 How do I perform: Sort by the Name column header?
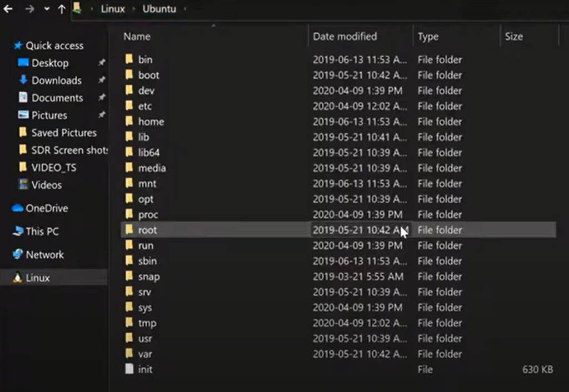click(x=137, y=37)
